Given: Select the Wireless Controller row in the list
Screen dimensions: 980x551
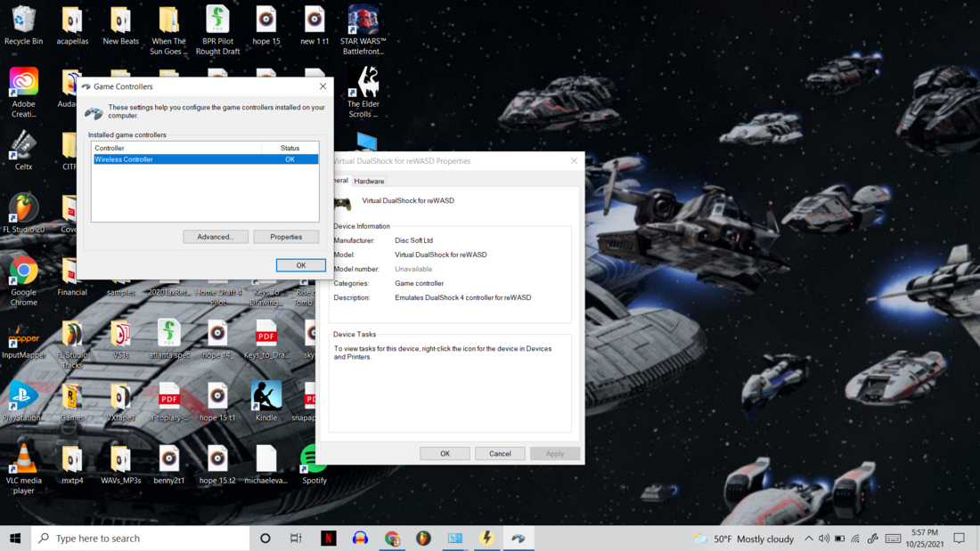Looking at the screenshot, I should point(206,159).
